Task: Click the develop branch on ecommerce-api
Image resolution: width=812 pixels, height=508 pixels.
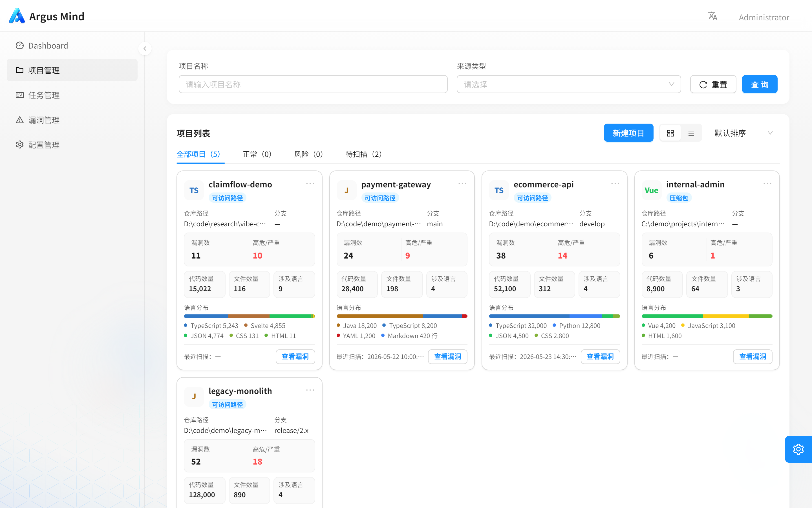Action: tap(592, 224)
